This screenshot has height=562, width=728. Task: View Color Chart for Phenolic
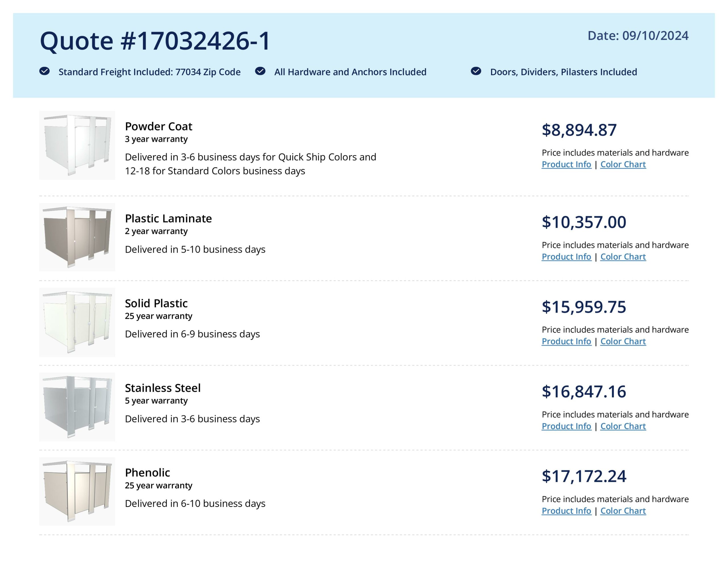pyautogui.click(x=623, y=511)
